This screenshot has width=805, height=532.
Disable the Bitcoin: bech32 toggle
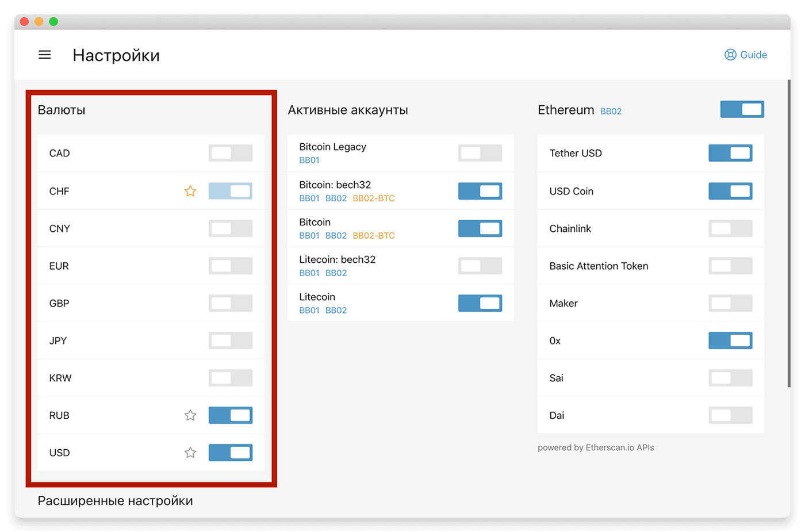click(480, 191)
